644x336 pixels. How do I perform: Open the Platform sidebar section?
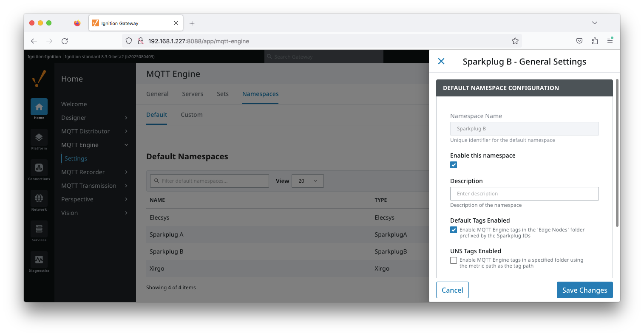tap(39, 140)
